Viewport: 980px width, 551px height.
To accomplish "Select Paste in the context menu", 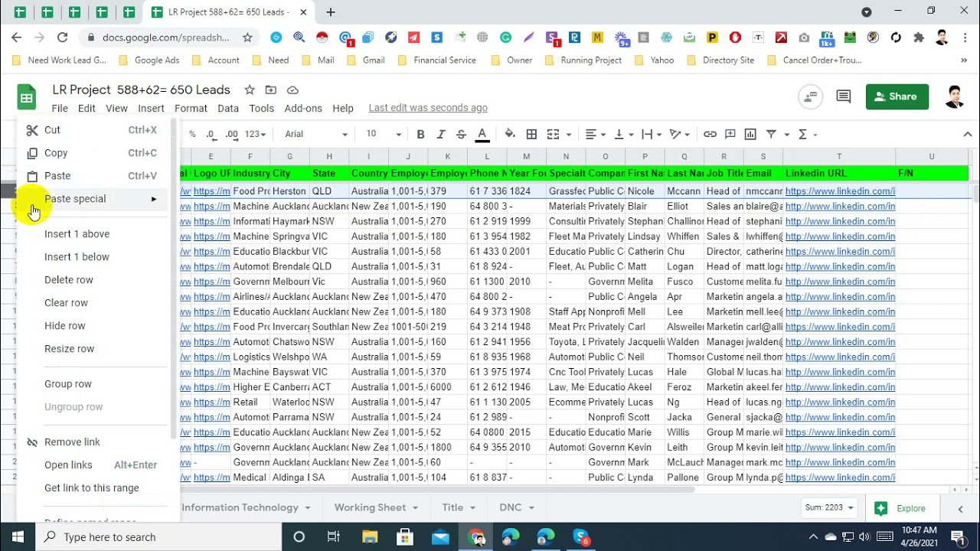I will pos(92,176).
